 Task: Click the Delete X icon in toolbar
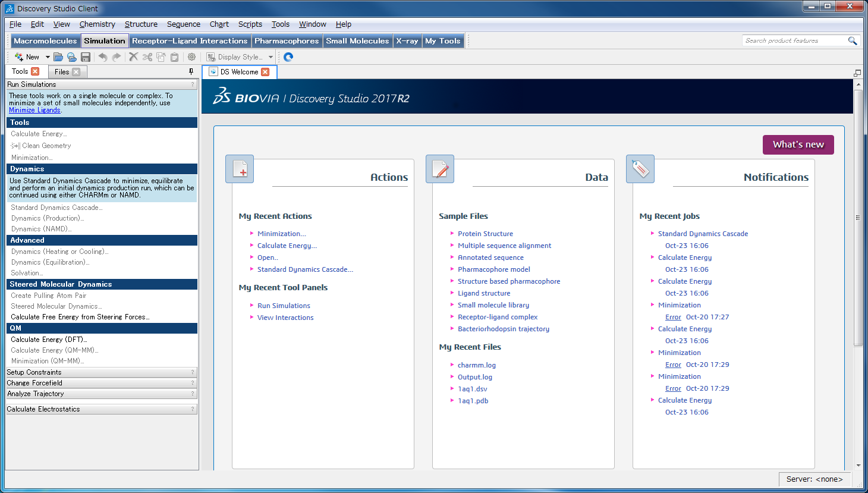click(133, 57)
